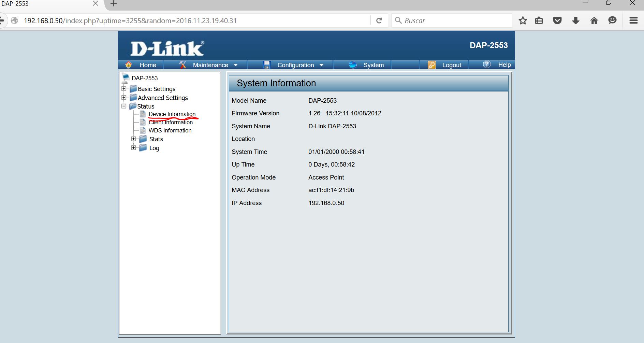Click the DAP-2553 device icon in tree
This screenshot has width=644, height=343.
[126, 78]
